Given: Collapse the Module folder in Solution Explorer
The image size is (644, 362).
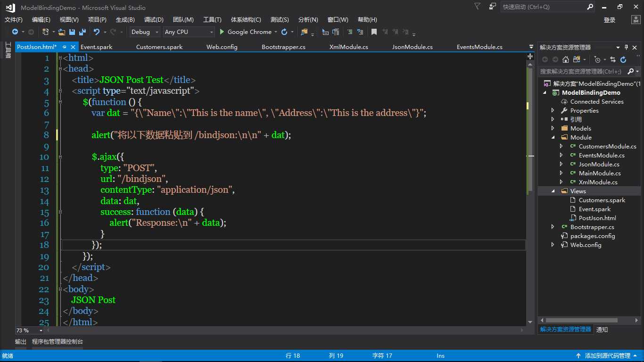Looking at the screenshot, I should coord(553,138).
